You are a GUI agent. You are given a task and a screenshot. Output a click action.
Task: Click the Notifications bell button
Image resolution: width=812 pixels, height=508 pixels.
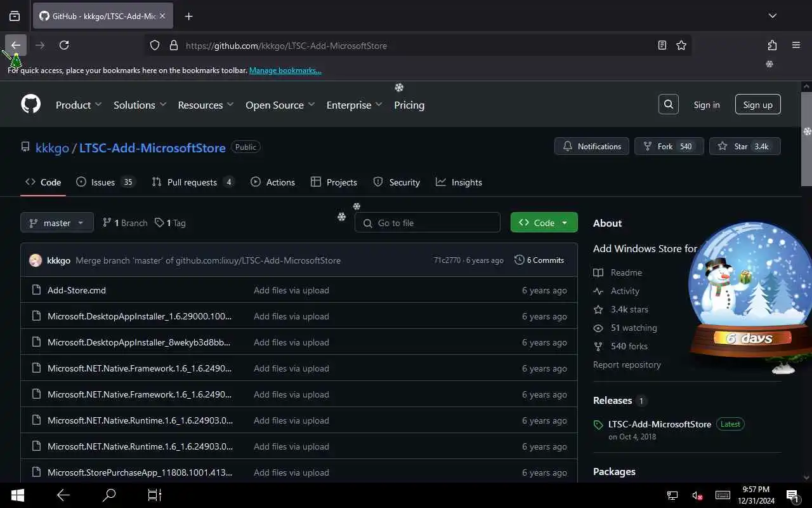(x=592, y=146)
